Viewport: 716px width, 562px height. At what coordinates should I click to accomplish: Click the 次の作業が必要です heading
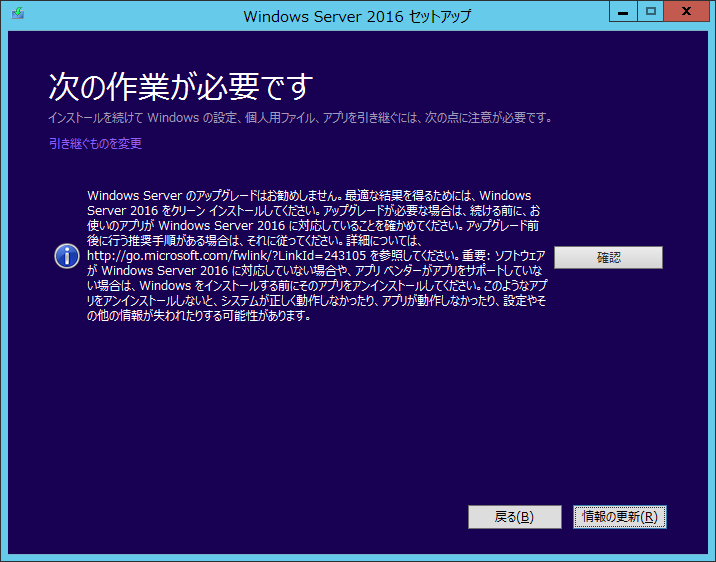point(181,86)
